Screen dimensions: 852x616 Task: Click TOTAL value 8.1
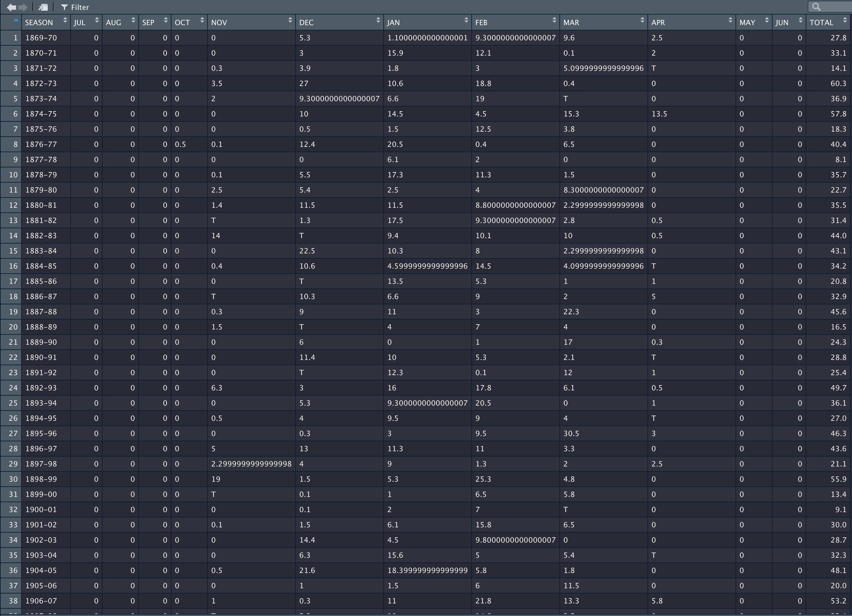(841, 159)
